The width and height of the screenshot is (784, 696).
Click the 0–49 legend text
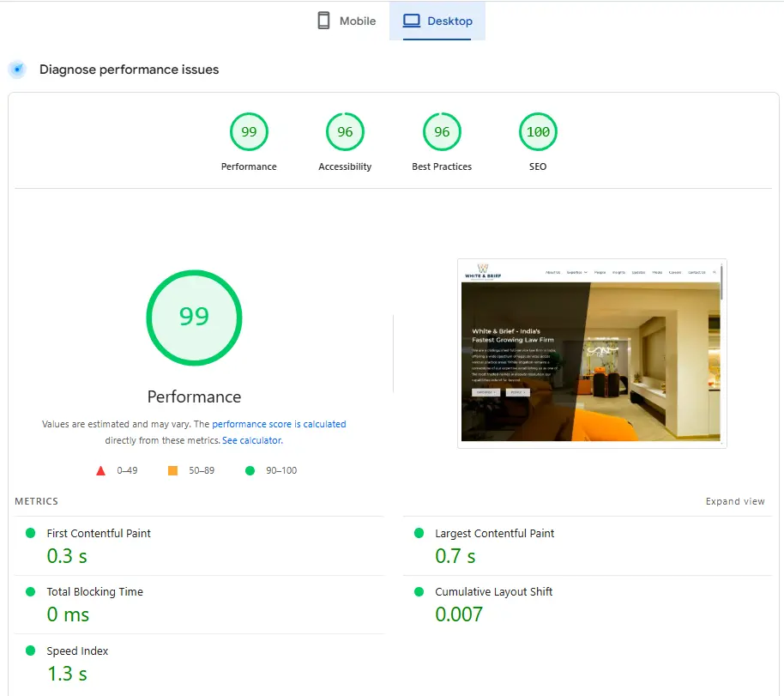point(127,470)
